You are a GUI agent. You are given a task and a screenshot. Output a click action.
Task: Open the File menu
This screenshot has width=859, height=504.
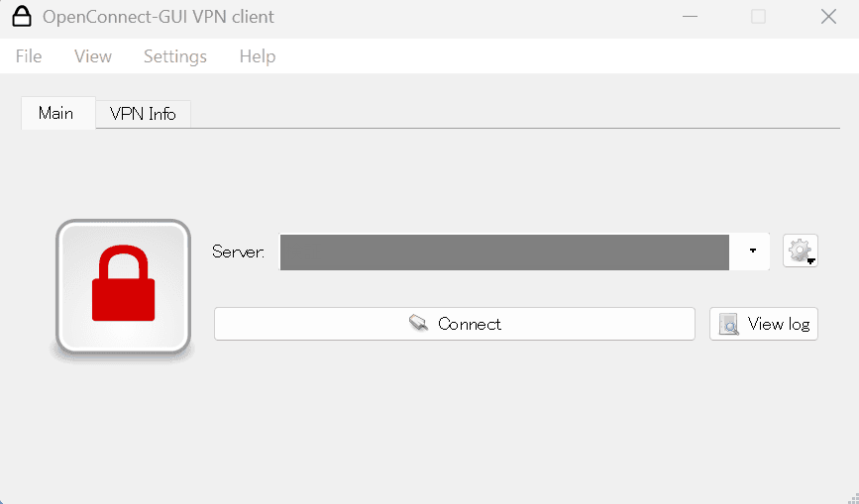pyautogui.click(x=29, y=56)
